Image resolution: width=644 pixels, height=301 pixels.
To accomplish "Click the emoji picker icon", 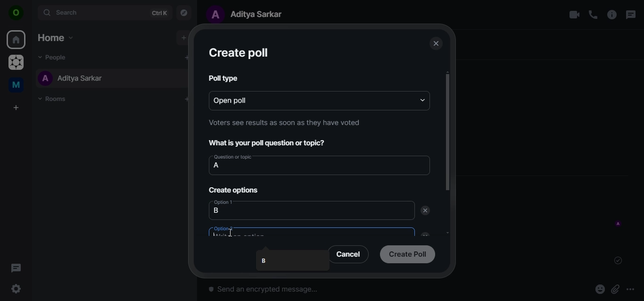I will [600, 289].
